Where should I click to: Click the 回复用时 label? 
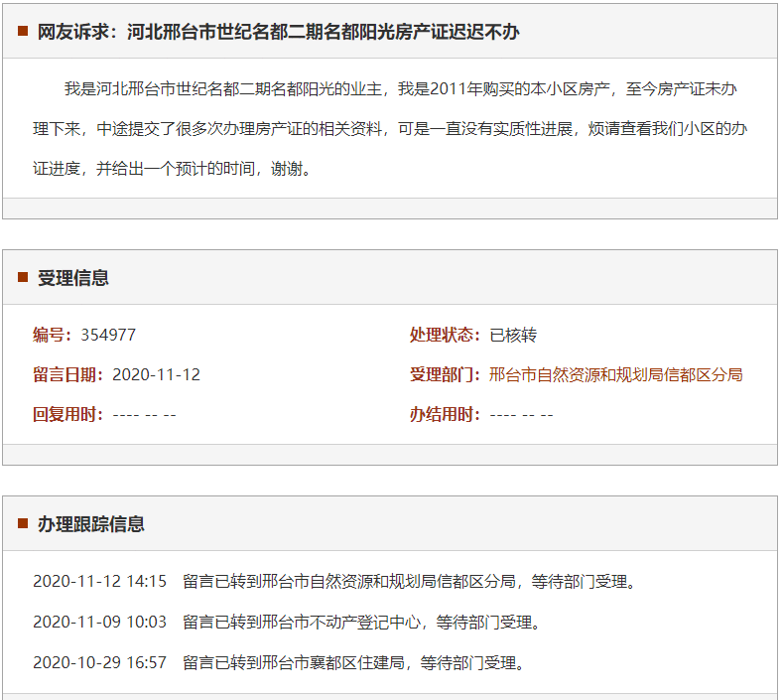pos(68,415)
